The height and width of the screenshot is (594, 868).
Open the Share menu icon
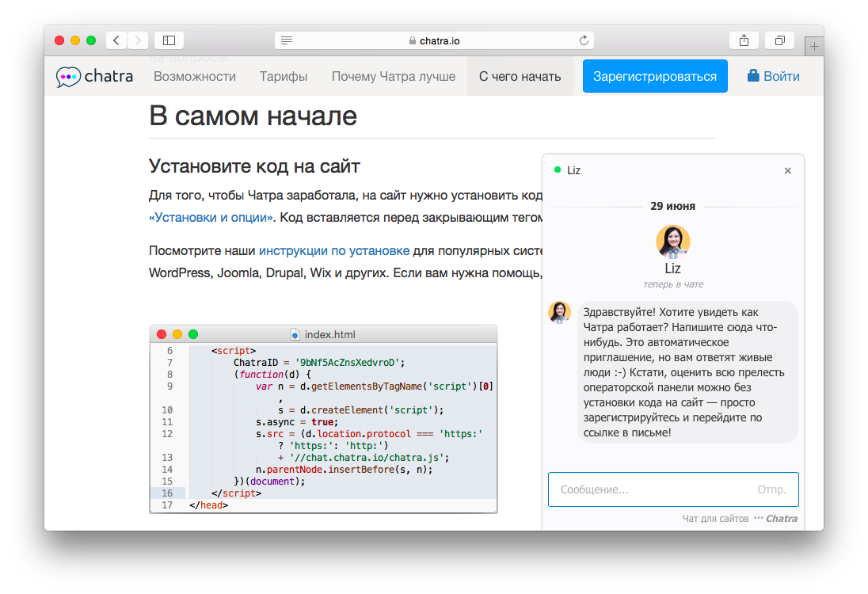point(744,40)
